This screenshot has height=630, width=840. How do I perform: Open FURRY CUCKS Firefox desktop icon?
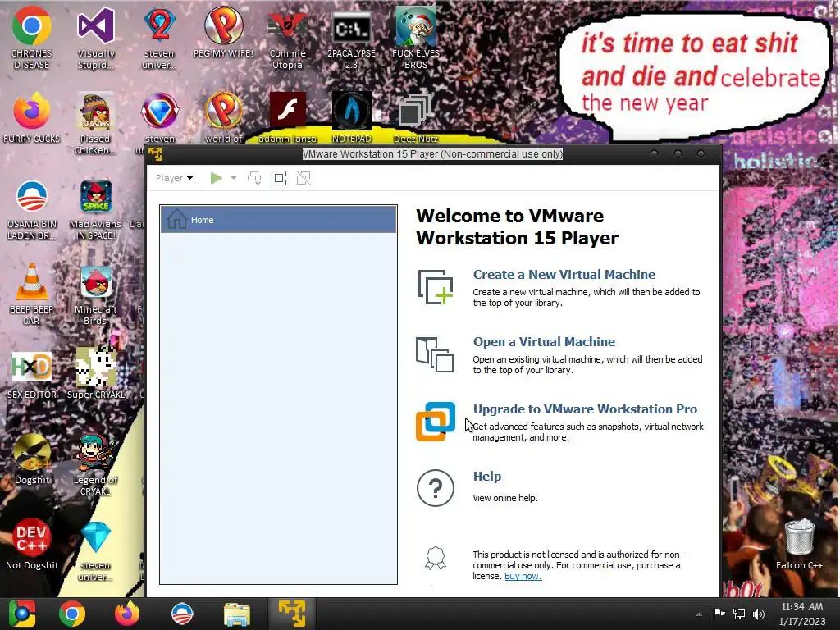coord(32,118)
